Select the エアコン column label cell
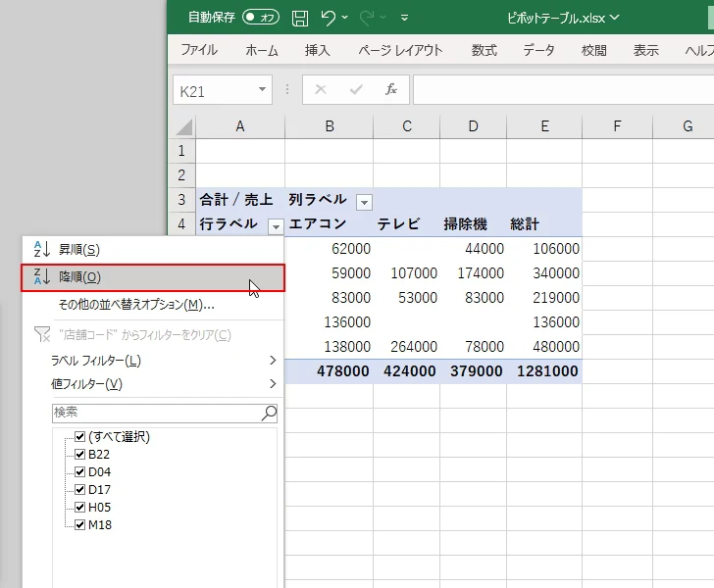 click(x=329, y=223)
